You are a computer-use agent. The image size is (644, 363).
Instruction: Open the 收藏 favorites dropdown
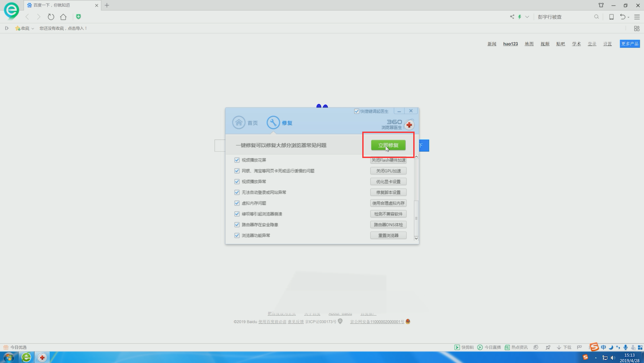tap(25, 28)
